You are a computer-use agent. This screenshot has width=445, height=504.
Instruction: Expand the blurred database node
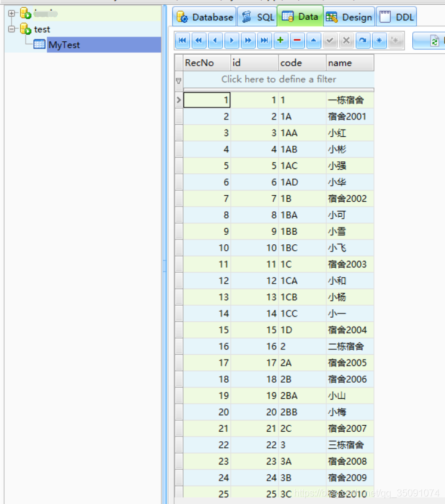pos(11,13)
